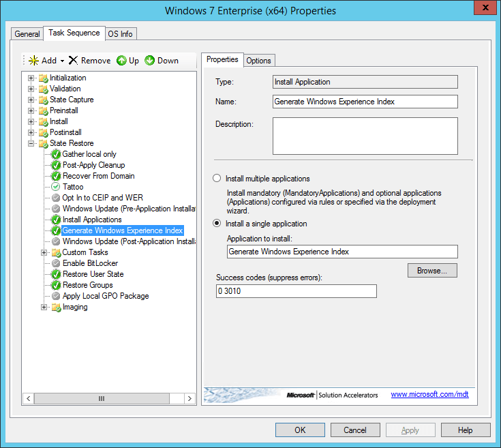The image size is (501, 448).
Task: Open the www.microsoft.com/mdt link
Action: click(x=429, y=394)
